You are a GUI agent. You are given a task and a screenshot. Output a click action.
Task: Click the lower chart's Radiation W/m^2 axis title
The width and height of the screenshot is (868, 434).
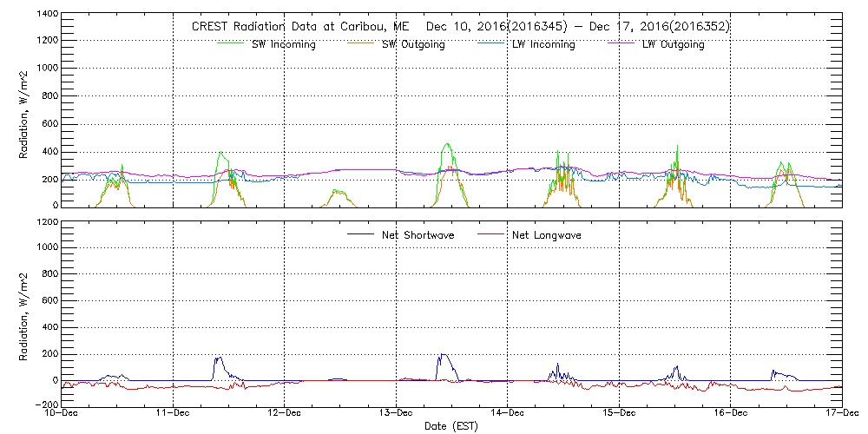click(x=24, y=313)
